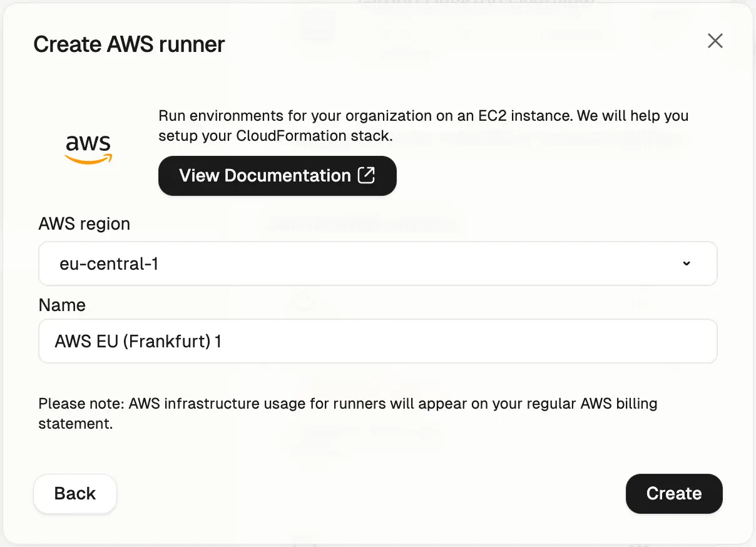Click the AWS logo image
The width and height of the screenshot is (756, 547).
[x=88, y=150]
